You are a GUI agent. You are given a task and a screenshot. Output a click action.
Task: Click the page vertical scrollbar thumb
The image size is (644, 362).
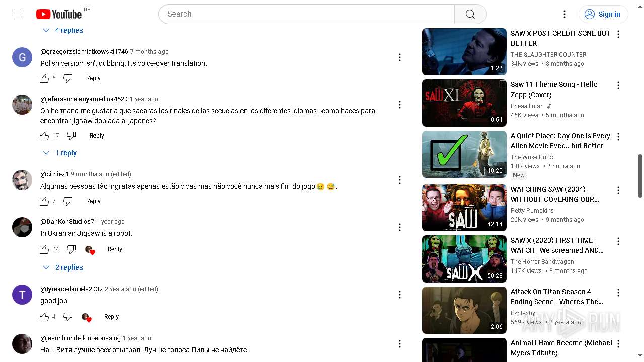tap(640, 176)
